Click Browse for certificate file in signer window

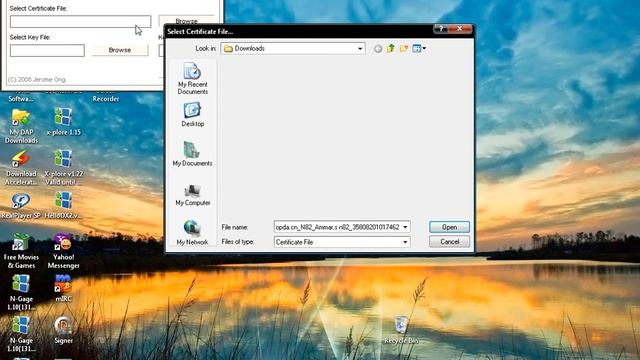(x=187, y=21)
